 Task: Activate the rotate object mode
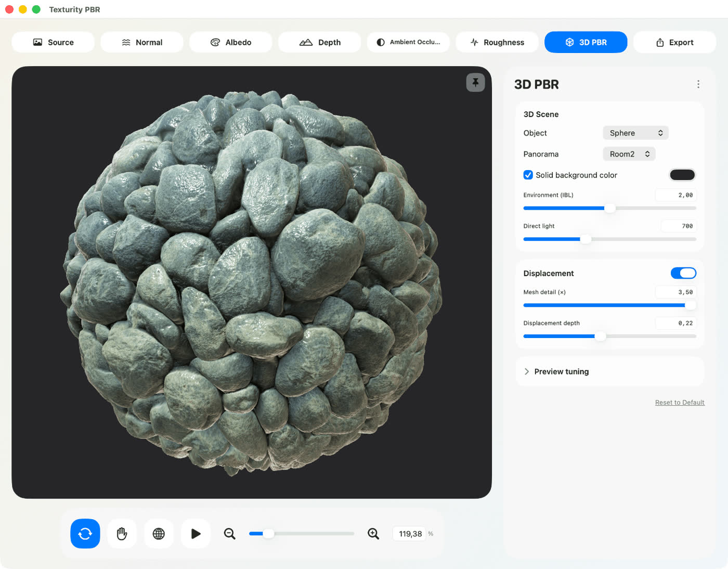[x=85, y=533]
